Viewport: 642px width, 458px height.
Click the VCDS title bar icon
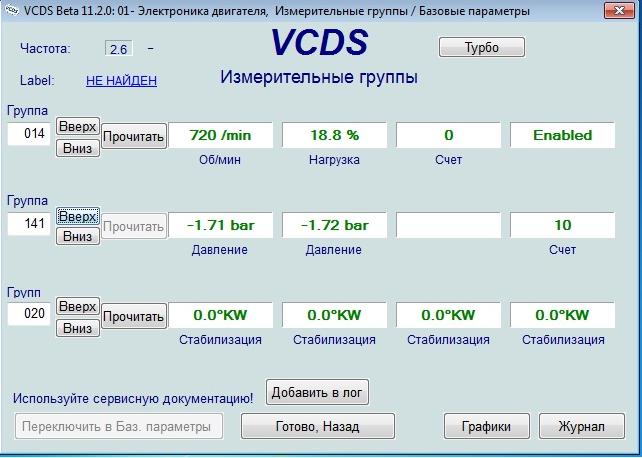click(10, 11)
